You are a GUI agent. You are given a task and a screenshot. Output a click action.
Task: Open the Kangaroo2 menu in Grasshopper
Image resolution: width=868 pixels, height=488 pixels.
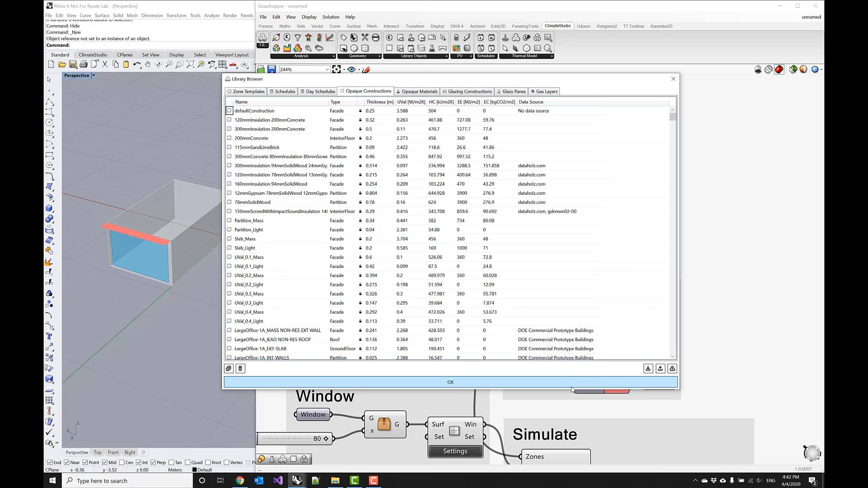[x=607, y=26]
